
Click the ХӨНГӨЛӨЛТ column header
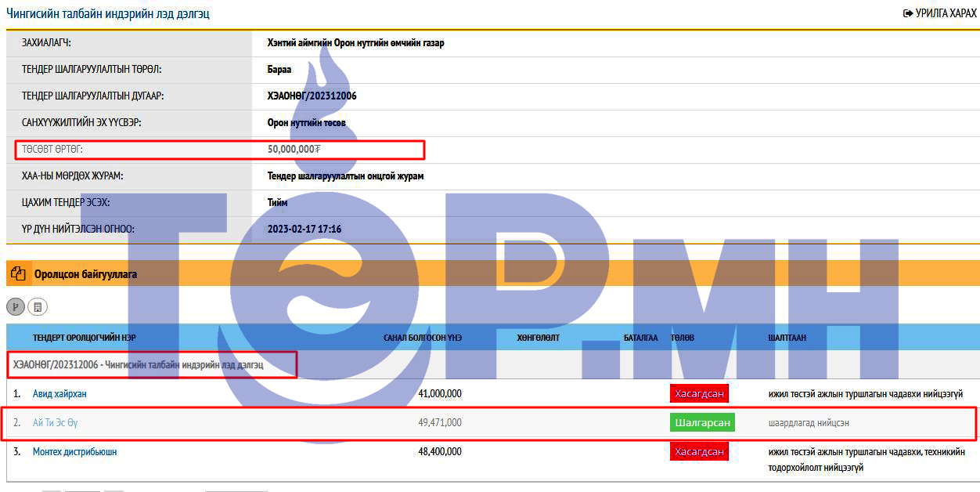coord(539,338)
